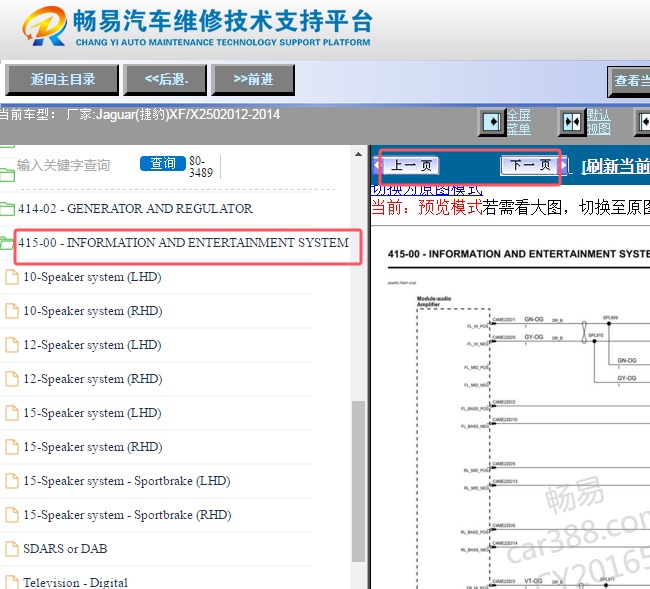Screen dimensions: 650x589
Task: Click folder icon next to search field
Action: [x=7, y=175]
